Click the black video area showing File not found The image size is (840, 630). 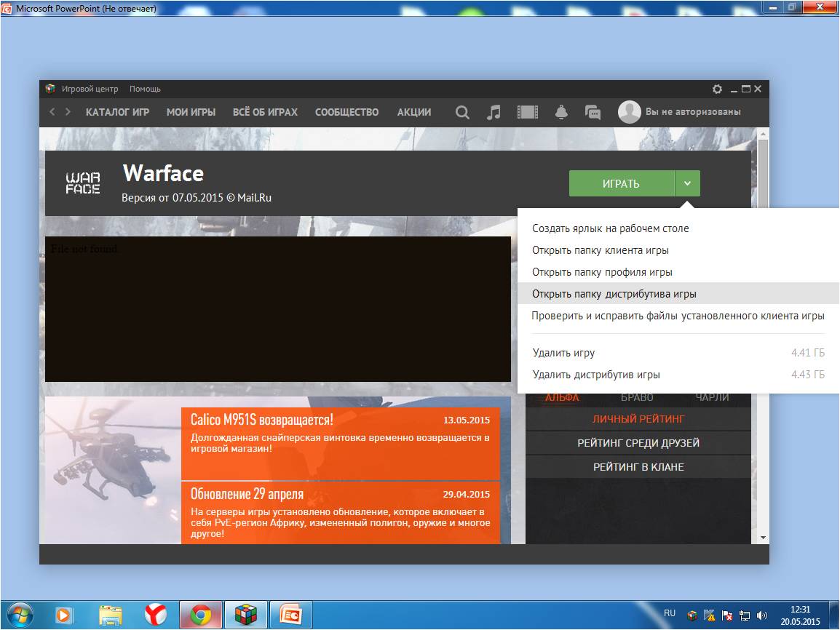277,309
